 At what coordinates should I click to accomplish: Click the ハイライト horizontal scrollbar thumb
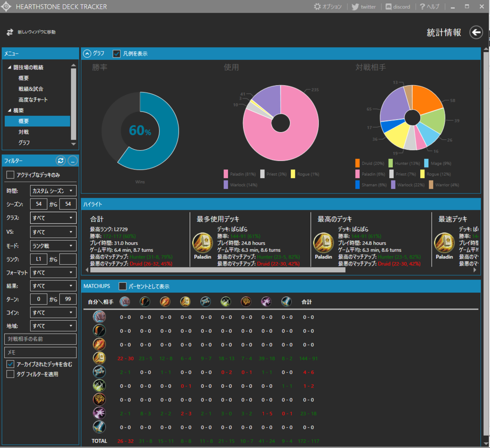[218, 270]
